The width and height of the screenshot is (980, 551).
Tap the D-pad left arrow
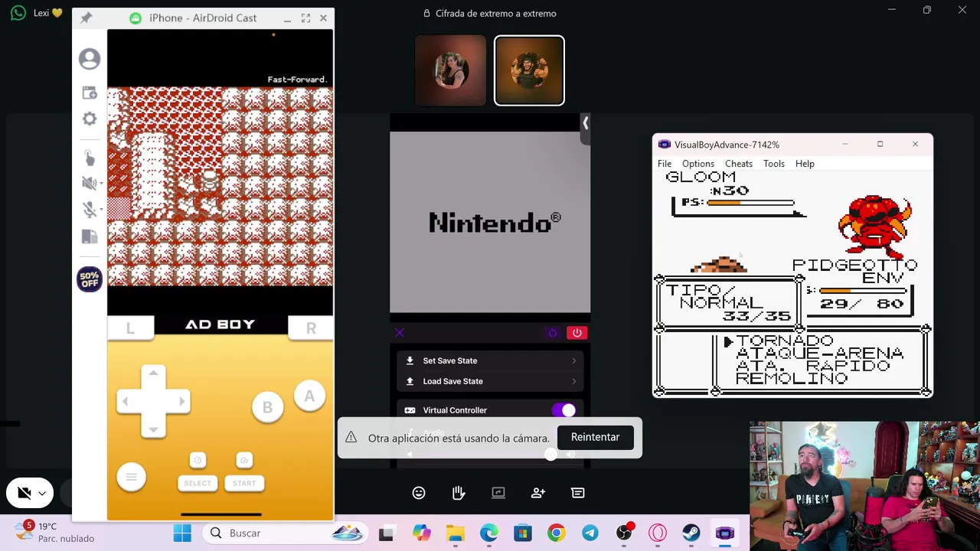tap(126, 401)
